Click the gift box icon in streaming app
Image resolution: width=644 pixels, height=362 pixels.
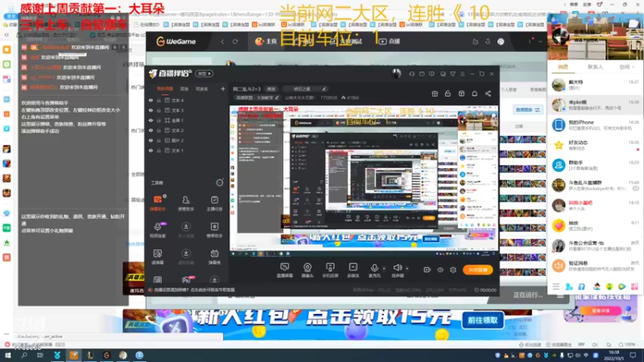(435, 93)
